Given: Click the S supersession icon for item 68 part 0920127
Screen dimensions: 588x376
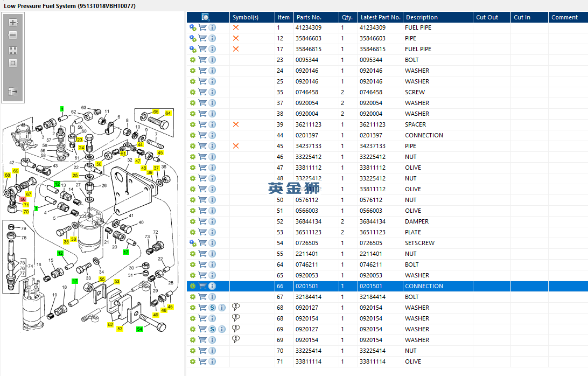Looking at the screenshot, I should [212, 308].
